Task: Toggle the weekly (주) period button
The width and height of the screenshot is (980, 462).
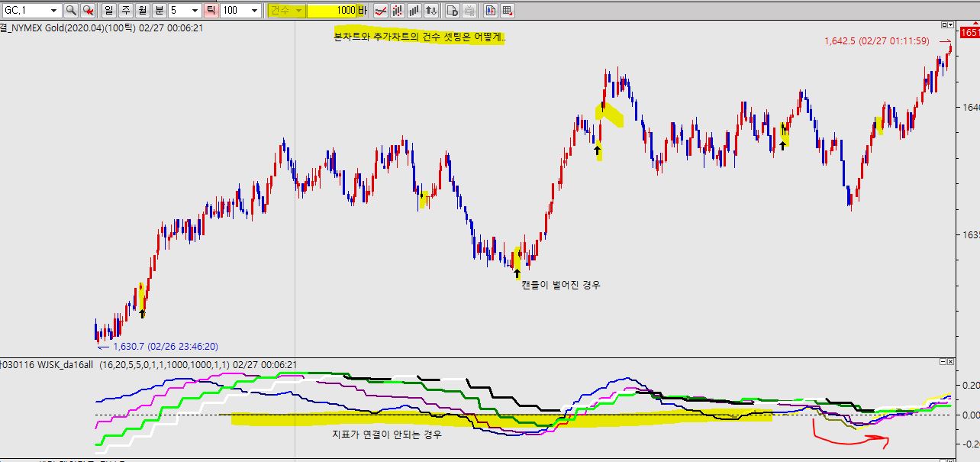Action: pyautogui.click(x=125, y=11)
